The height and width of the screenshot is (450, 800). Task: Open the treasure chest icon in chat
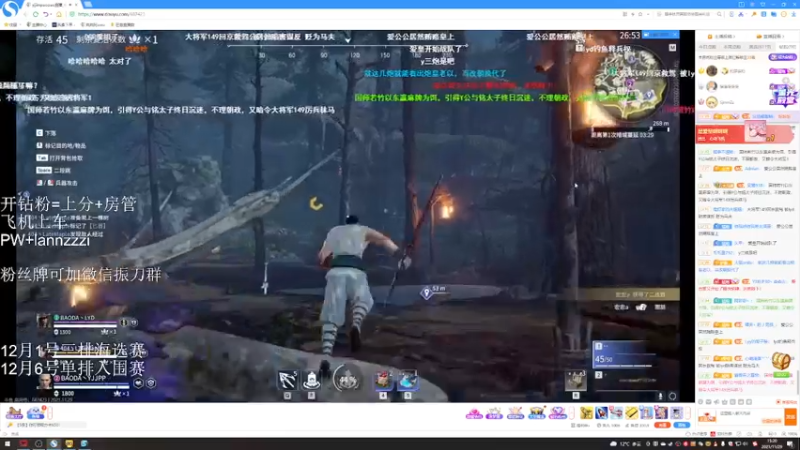pyautogui.click(x=781, y=361)
